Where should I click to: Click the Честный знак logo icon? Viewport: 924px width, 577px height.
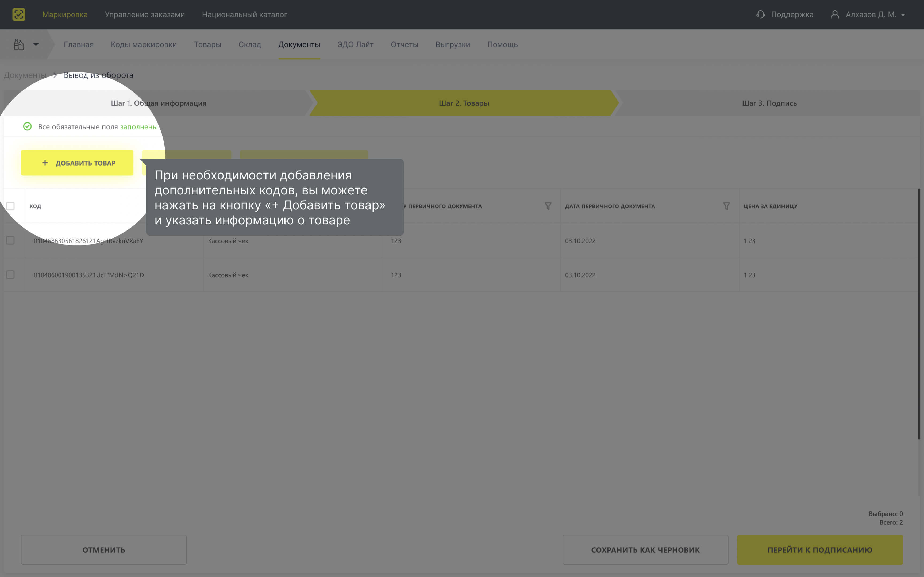19,14
